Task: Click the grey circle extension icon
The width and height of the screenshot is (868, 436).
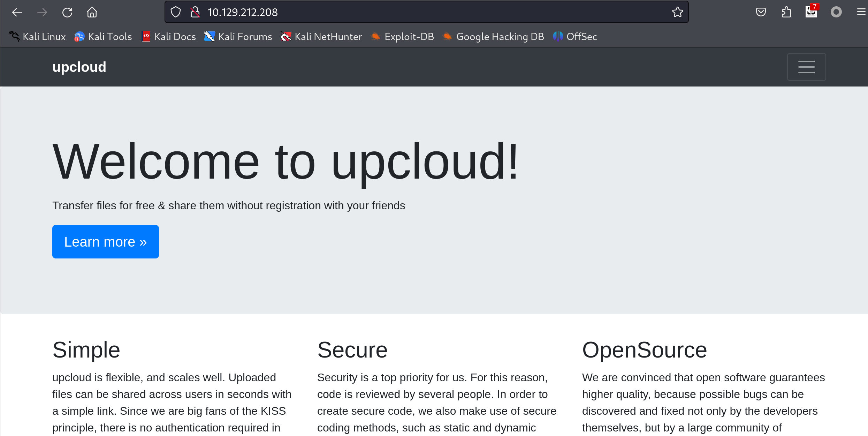Action: click(836, 12)
